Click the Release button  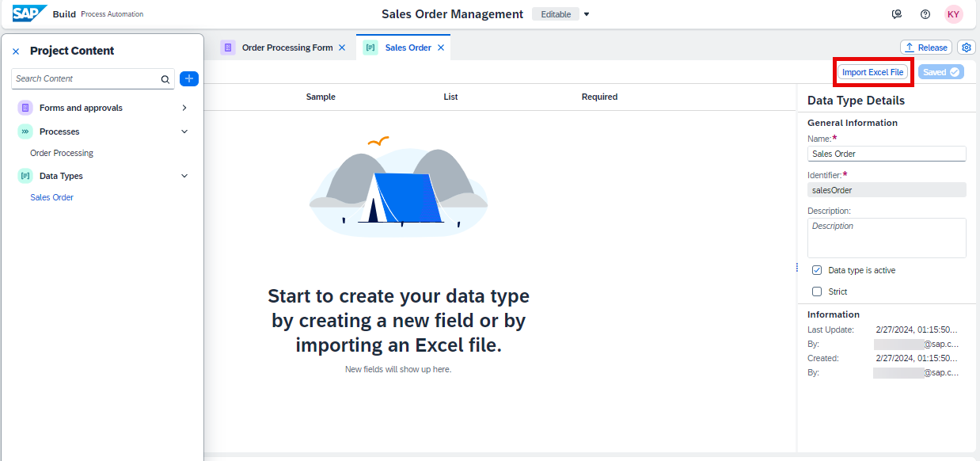926,48
